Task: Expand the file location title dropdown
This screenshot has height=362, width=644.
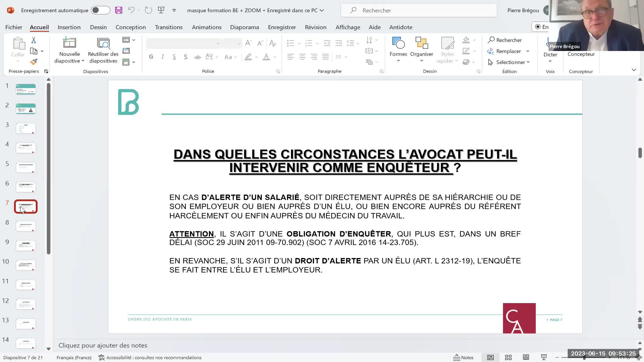Action: [x=322, y=10]
